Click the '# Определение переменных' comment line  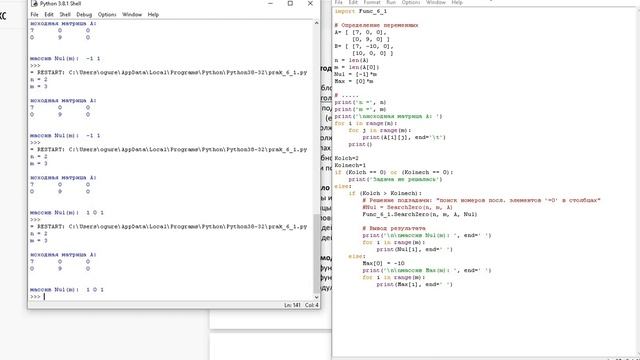(x=376, y=25)
